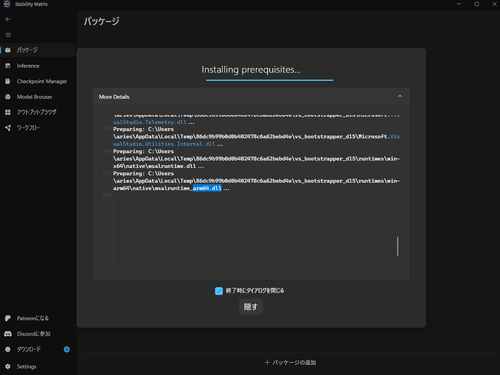Maximize the Stability Matrix window
Image resolution: width=500 pixels, height=375 pixels.
coord(477,4)
